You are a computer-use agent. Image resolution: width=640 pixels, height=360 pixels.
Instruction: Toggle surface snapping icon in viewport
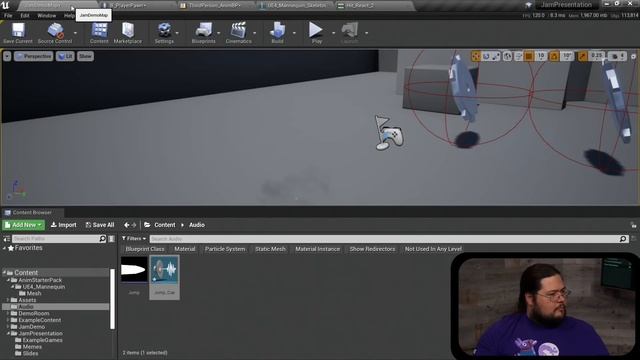click(518, 56)
